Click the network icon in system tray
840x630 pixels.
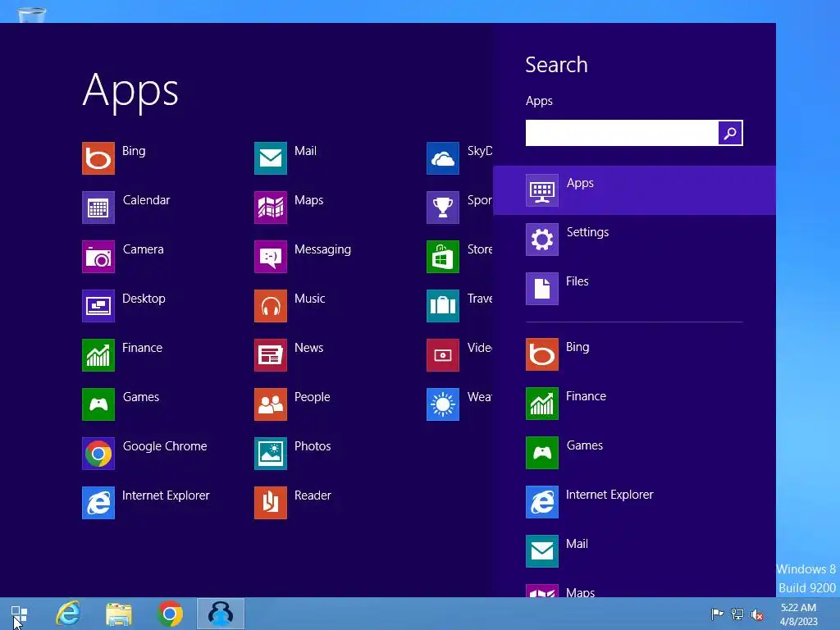[737, 614]
